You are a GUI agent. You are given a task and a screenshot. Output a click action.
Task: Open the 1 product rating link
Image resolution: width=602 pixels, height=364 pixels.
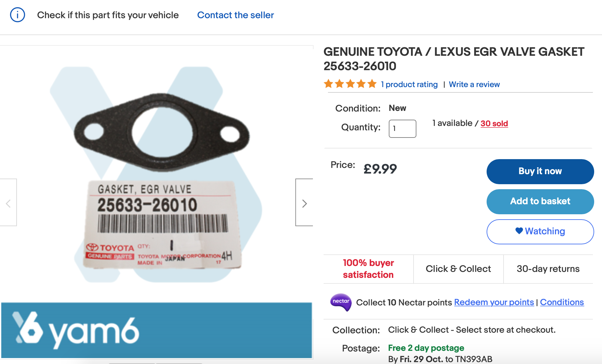[x=409, y=84]
